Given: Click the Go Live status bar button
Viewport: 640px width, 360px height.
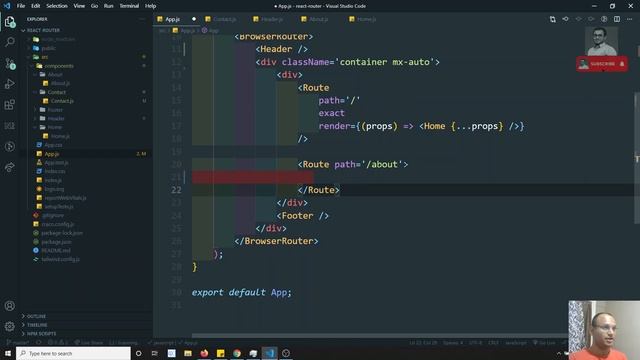Looking at the screenshot, I should coord(544,343).
